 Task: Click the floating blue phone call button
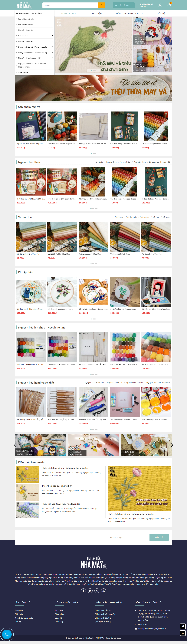tap(7, 634)
